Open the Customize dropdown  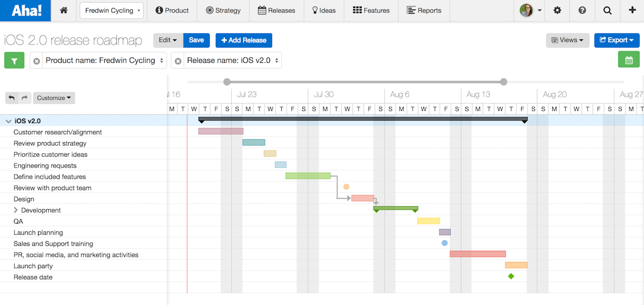click(54, 98)
